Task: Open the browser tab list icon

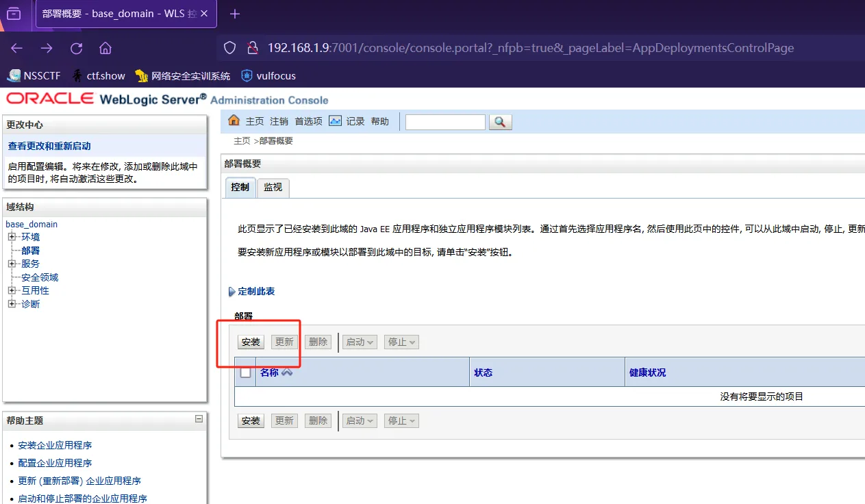Action: point(14,14)
